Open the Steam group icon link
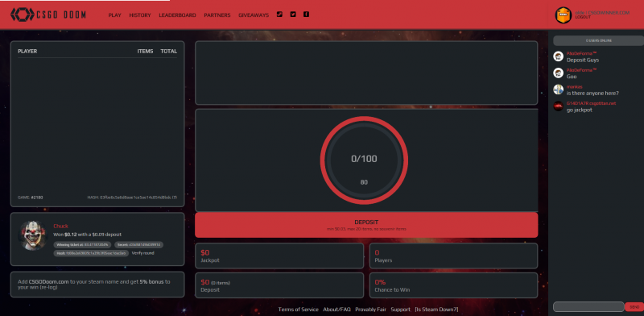The image size is (644, 316). point(279,15)
